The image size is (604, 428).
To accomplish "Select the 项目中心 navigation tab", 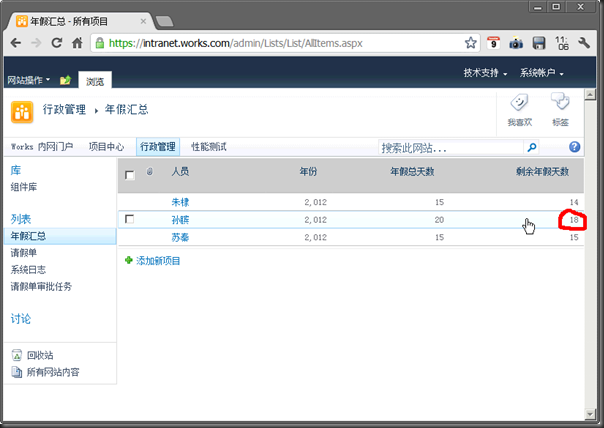I will pyautogui.click(x=106, y=147).
